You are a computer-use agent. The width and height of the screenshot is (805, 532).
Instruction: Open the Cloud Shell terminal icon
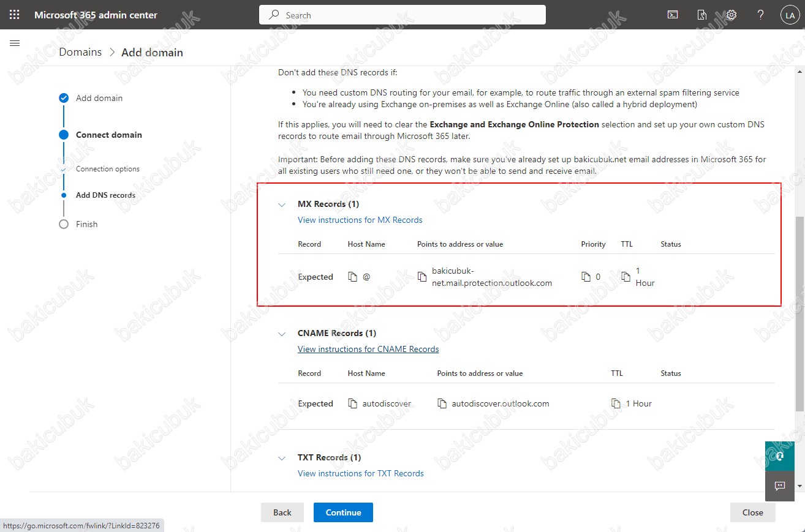pos(673,15)
